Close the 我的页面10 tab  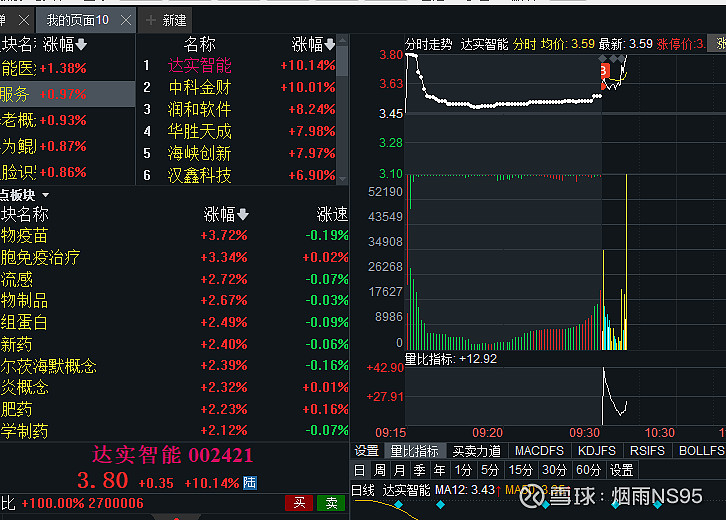[125, 20]
